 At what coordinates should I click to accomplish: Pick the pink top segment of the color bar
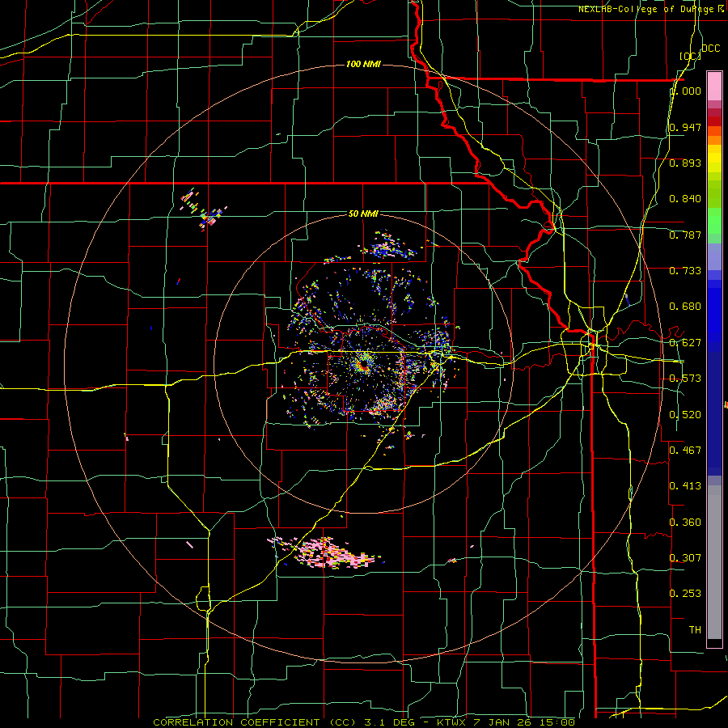tap(714, 86)
